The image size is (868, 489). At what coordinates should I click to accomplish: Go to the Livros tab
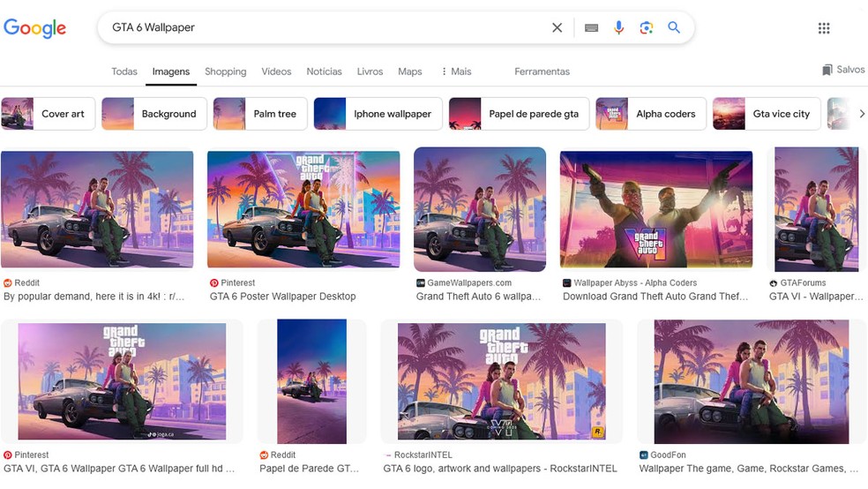coord(370,71)
